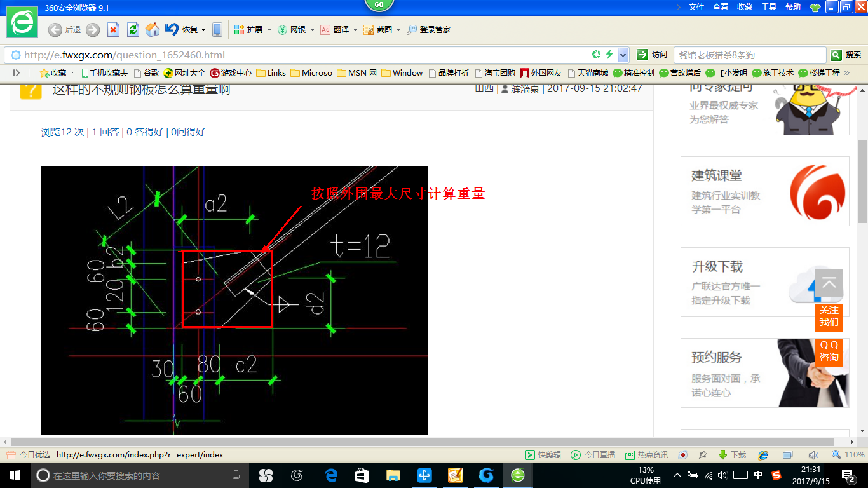The height and width of the screenshot is (488, 868).
Task: Open the home page house icon
Action: 153,30
